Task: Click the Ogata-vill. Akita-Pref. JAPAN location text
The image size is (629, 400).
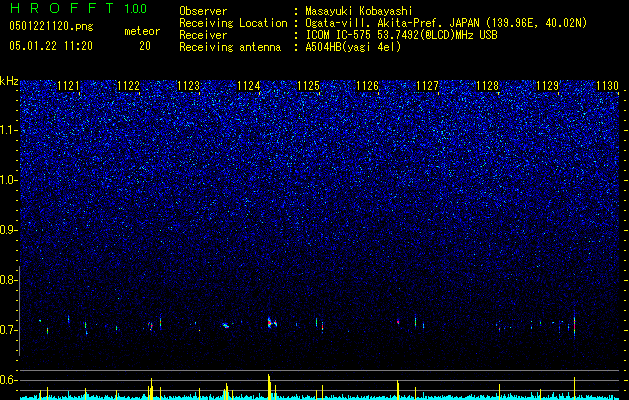Action: point(446,23)
